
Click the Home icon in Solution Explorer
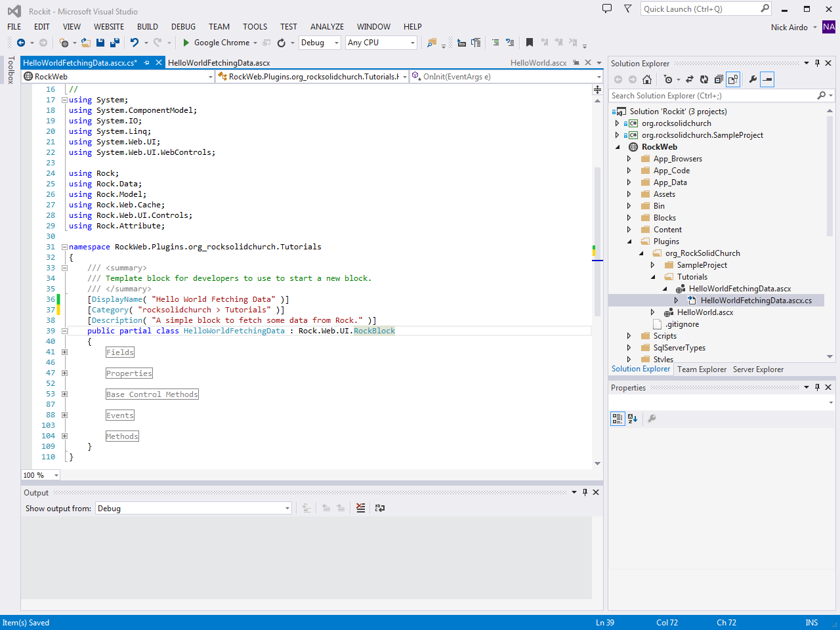pos(647,79)
